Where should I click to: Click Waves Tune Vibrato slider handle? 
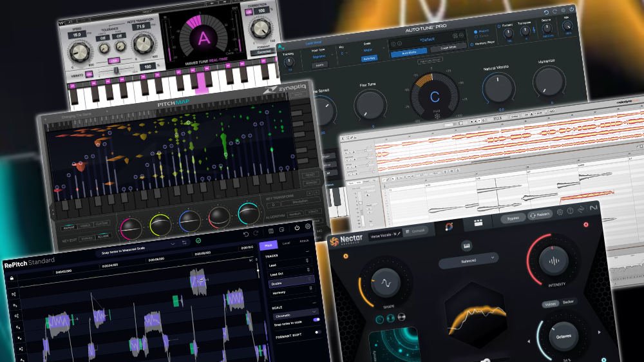(x=117, y=71)
